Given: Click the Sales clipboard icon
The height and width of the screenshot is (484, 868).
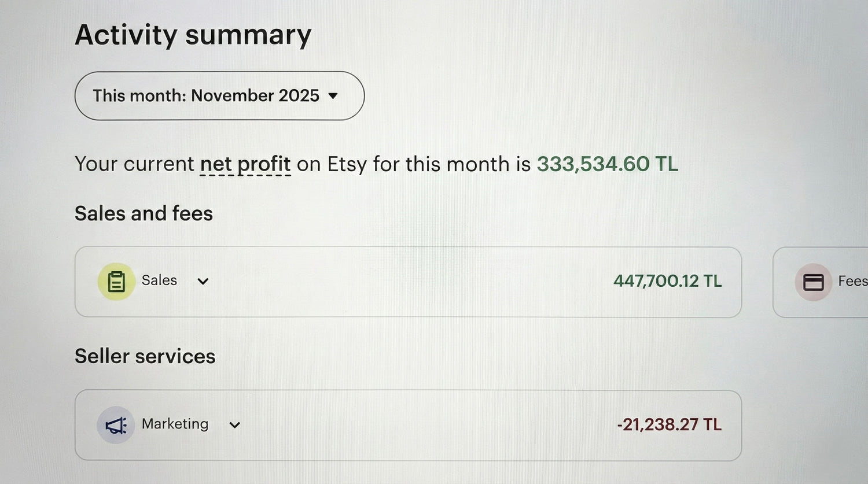Looking at the screenshot, I should [x=116, y=282].
